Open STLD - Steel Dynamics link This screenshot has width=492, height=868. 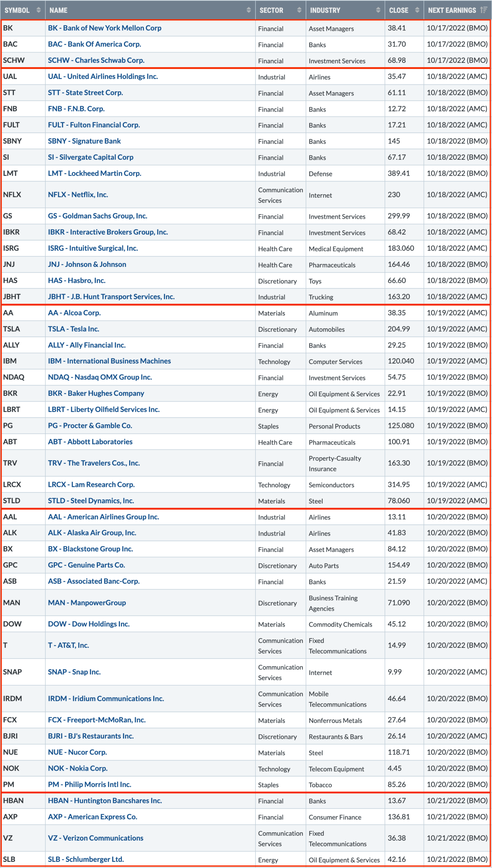91,501
